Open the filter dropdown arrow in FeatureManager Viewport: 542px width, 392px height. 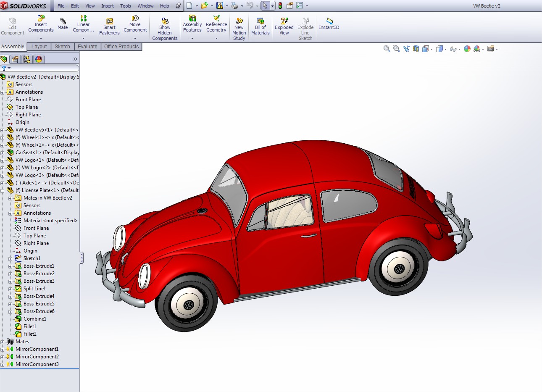9,68
